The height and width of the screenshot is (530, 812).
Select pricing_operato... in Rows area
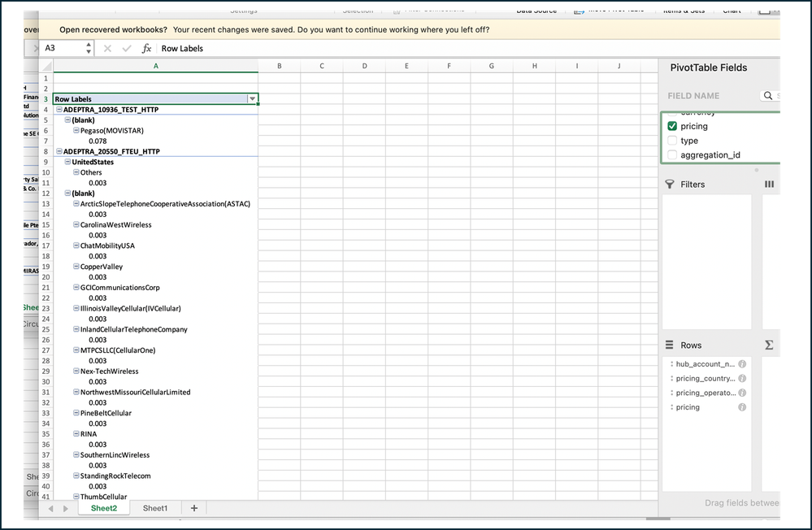(707, 393)
